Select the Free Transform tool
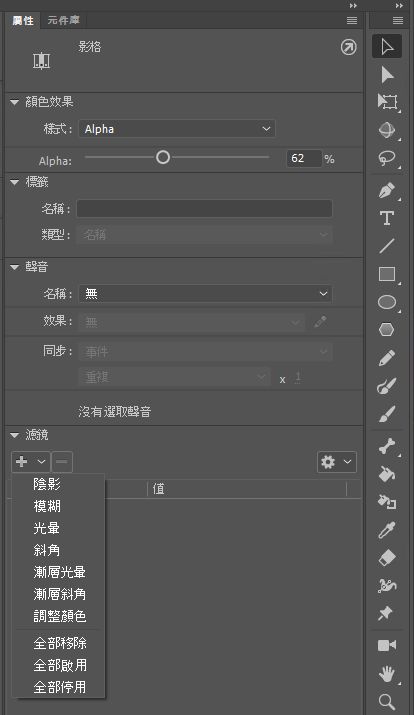Viewport: 414px width, 715px height. point(387,102)
